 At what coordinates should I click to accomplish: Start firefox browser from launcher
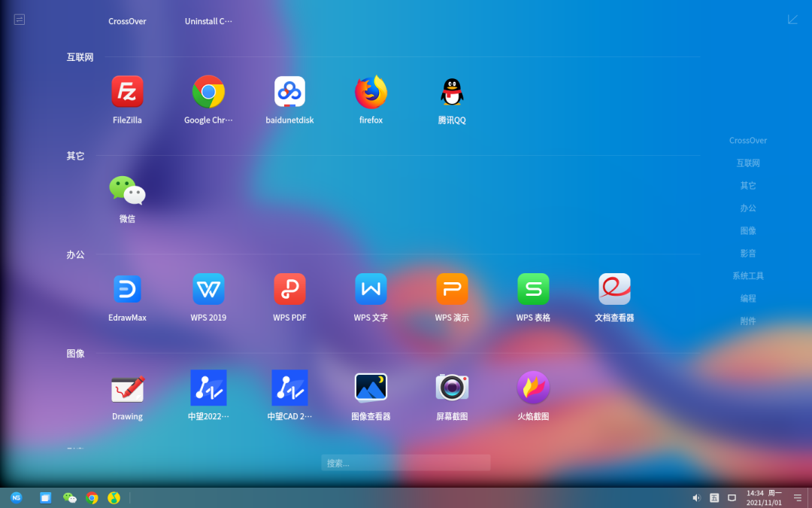click(371, 92)
